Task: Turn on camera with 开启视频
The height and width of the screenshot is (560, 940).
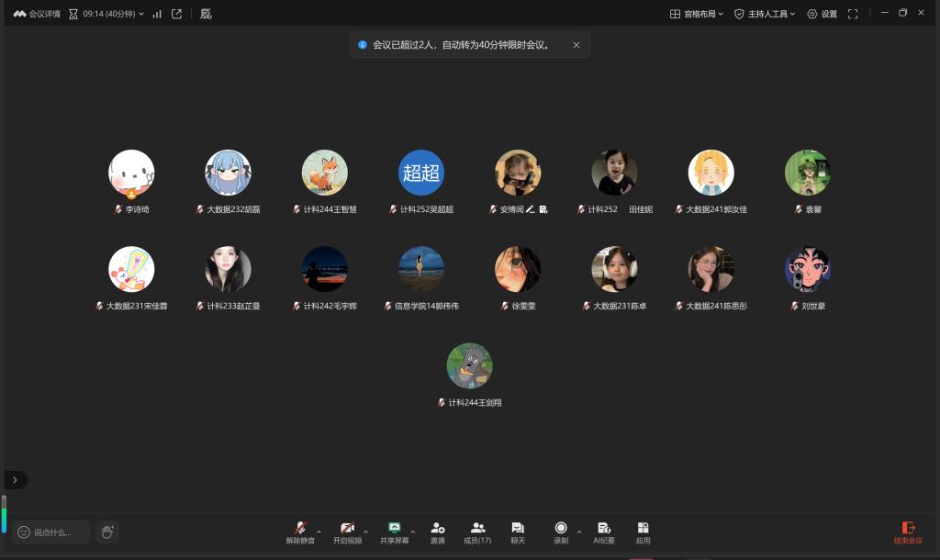Action: coord(347,532)
